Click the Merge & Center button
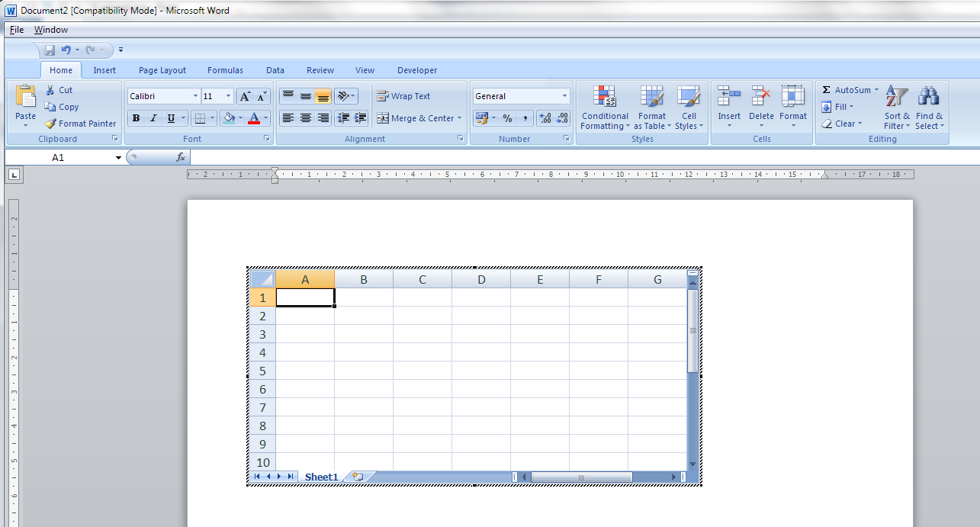980x527 pixels. 418,118
